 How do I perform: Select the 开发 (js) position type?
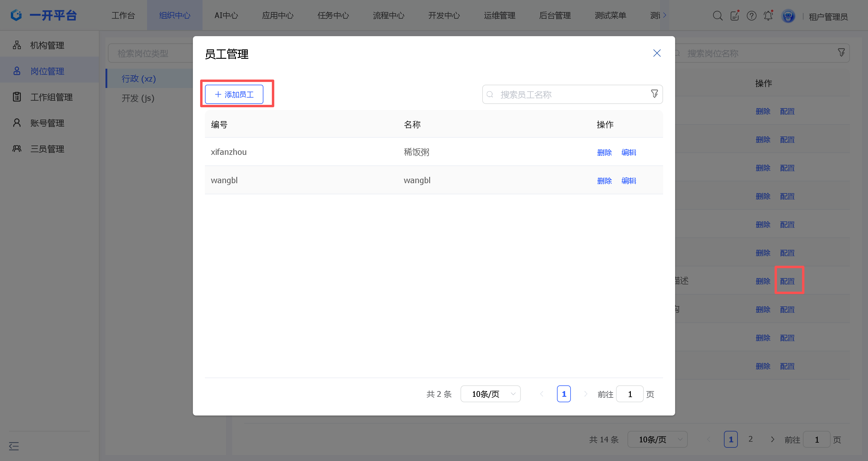point(138,98)
